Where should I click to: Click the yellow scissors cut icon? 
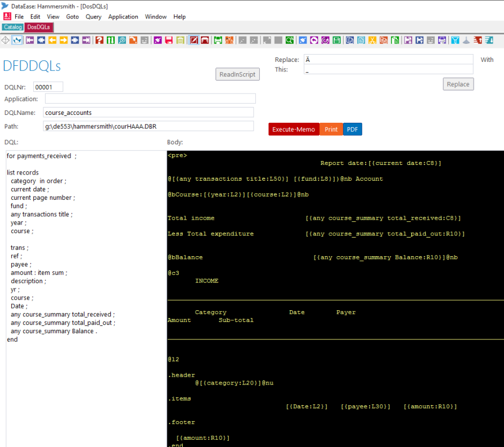click(x=372, y=40)
